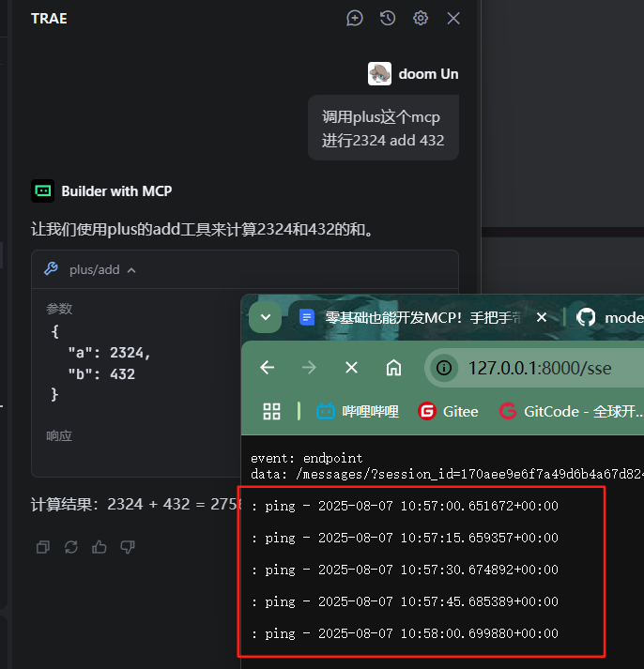Regenerate the response with the retry icon

pos(70,547)
